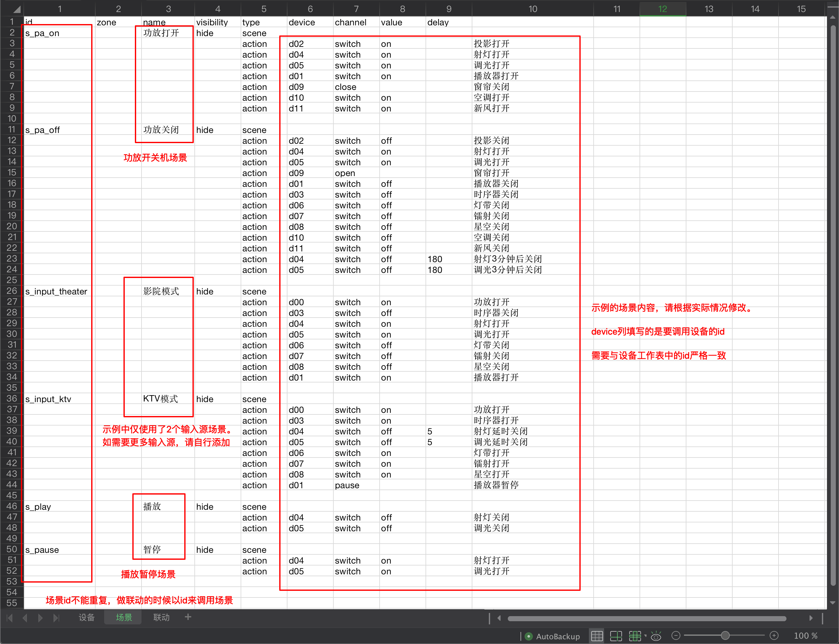Select the 射灯3分钟后关闭 comment cell

pyautogui.click(x=533, y=259)
